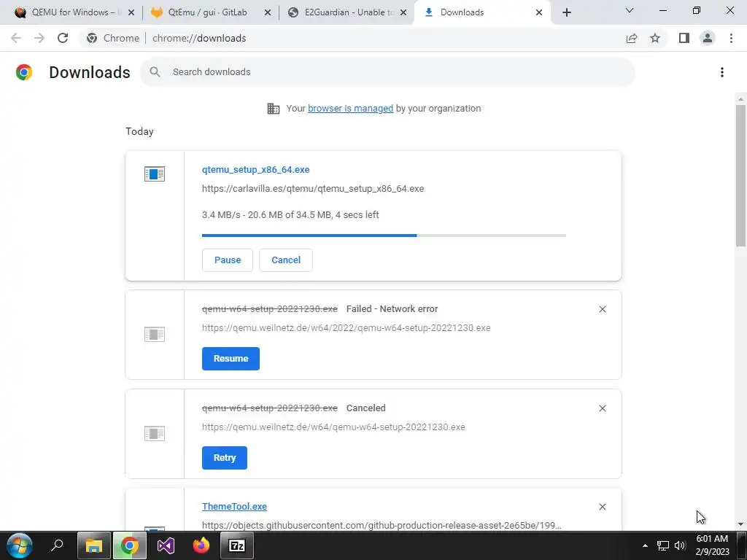The width and height of the screenshot is (747, 560).
Task: Click the Chrome logo beside Downloads title
Action: [24, 72]
